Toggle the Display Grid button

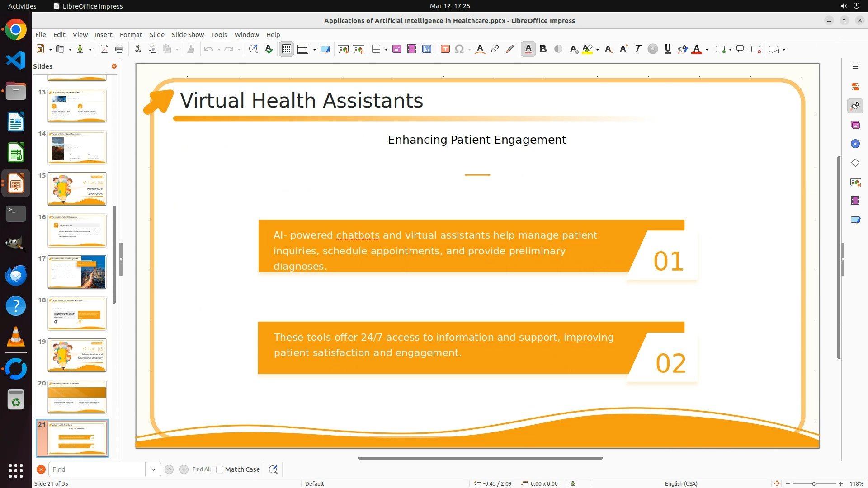point(287,49)
